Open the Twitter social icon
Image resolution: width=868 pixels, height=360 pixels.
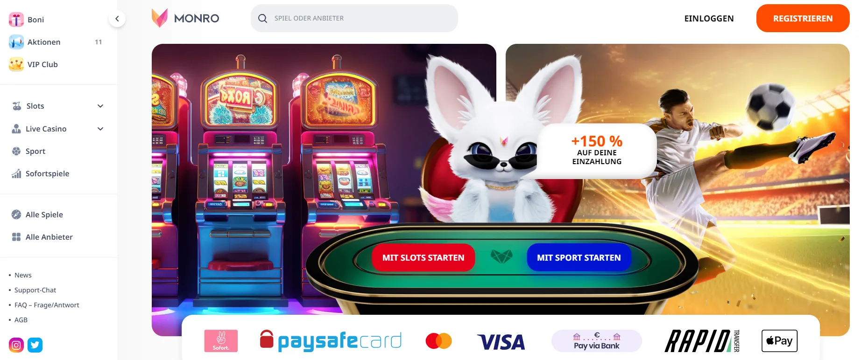[x=35, y=345]
